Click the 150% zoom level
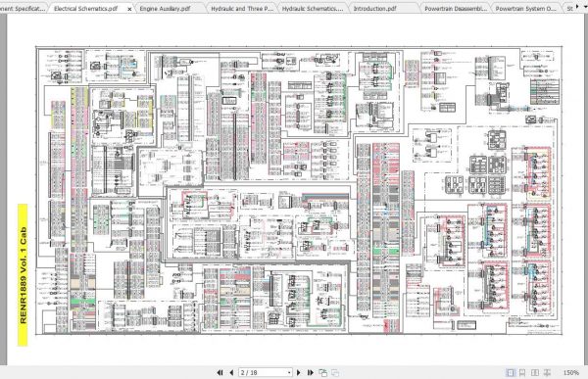Viewport: 588px width, 379px height. (570, 372)
